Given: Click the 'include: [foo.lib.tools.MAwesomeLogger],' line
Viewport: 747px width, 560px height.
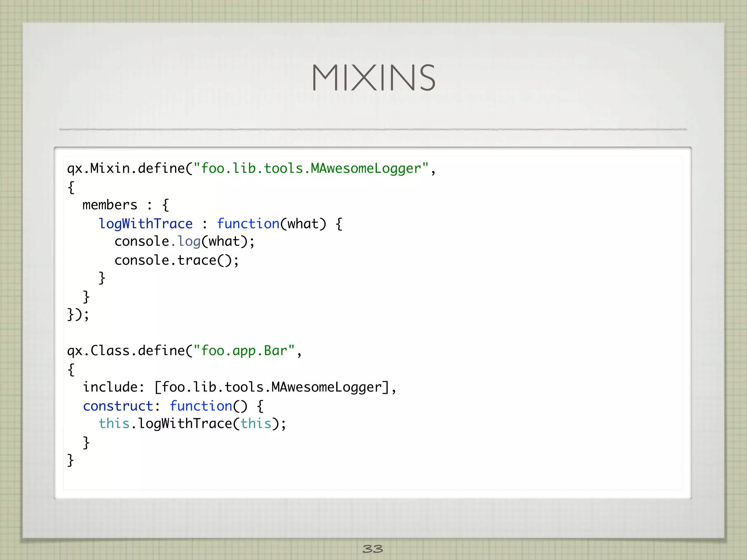Looking at the screenshot, I should [240, 388].
